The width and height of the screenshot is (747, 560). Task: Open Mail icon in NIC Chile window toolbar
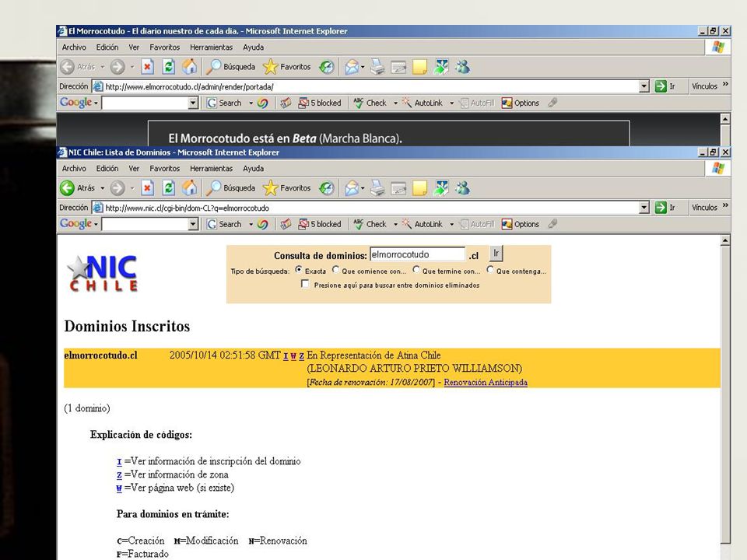(352, 188)
